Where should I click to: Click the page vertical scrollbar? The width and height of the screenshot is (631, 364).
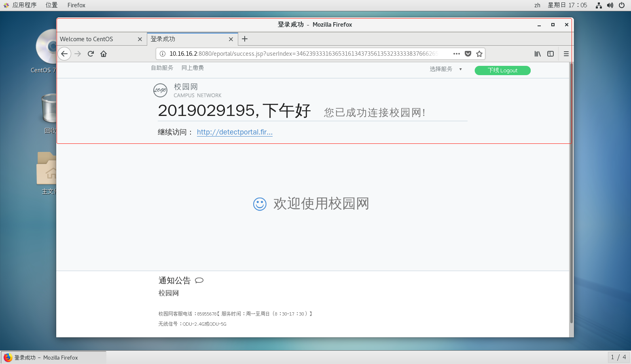[x=572, y=193]
